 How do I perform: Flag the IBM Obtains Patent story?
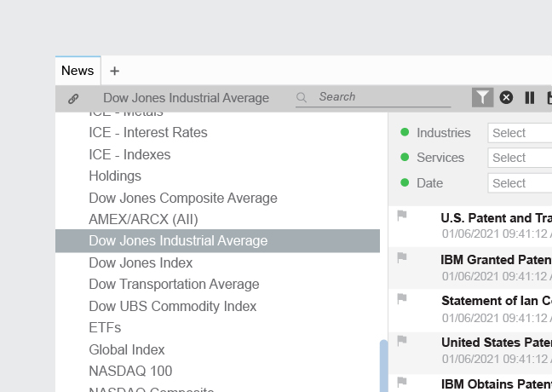tap(402, 382)
